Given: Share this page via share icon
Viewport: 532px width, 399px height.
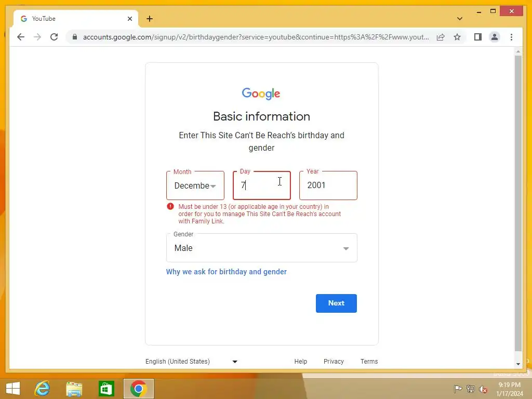Looking at the screenshot, I should click(x=441, y=37).
